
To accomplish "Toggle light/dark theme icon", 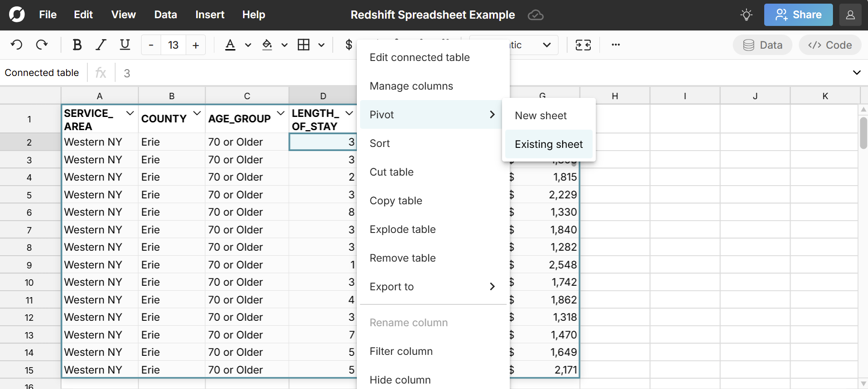I will (x=746, y=15).
